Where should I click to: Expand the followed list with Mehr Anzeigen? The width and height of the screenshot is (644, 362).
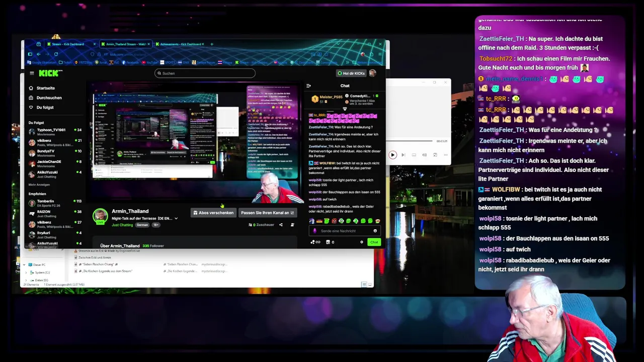tap(39, 185)
